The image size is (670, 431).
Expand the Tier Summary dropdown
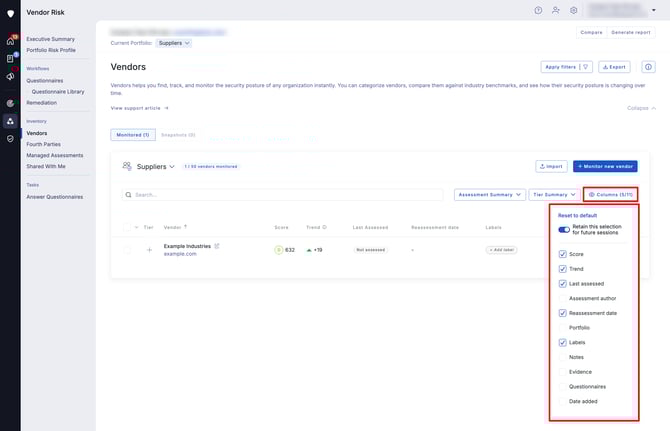tap(553, 195)
